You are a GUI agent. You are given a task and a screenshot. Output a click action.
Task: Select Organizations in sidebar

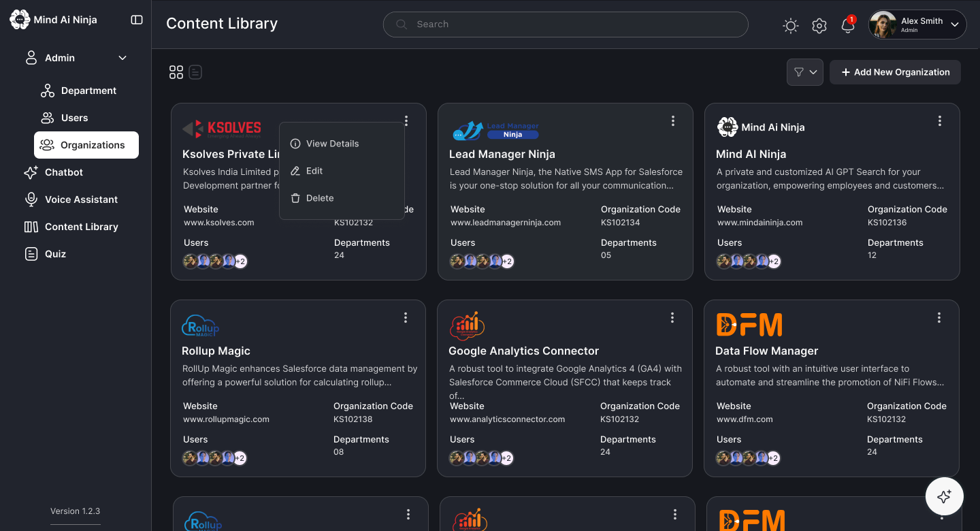click(86, 145)
